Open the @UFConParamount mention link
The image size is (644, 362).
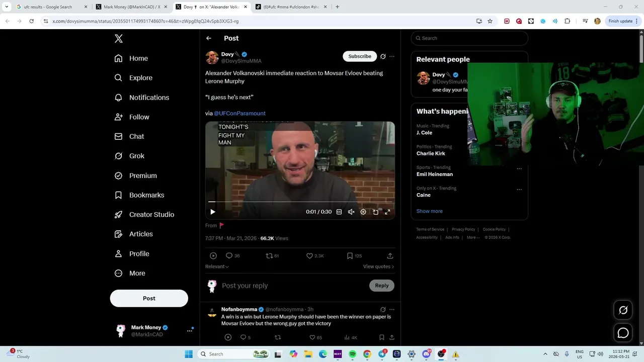coord(239,114)
